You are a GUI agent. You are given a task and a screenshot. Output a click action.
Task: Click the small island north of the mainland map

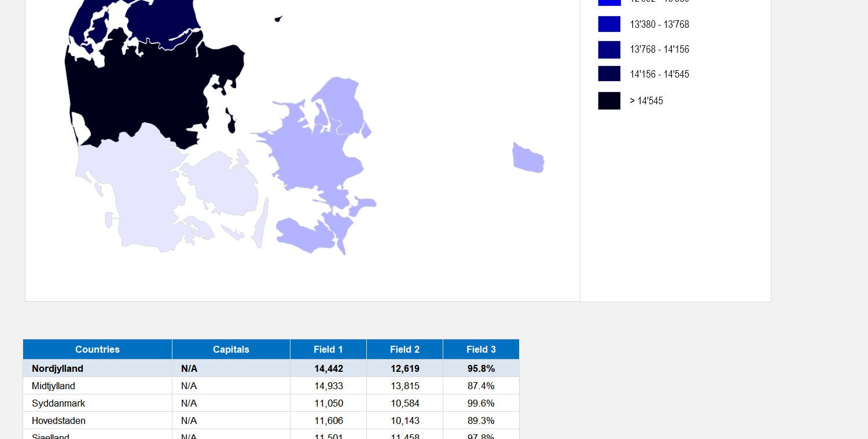pos(278,19)
